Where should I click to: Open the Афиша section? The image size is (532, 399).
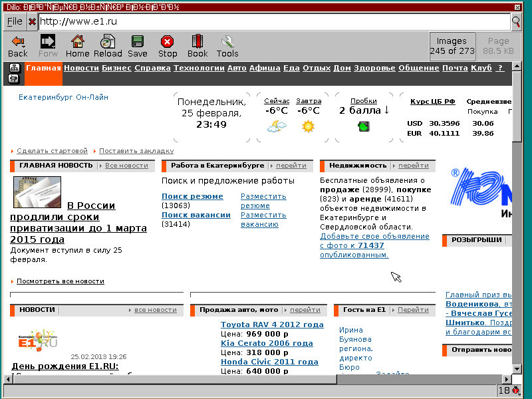coord(265,68)
